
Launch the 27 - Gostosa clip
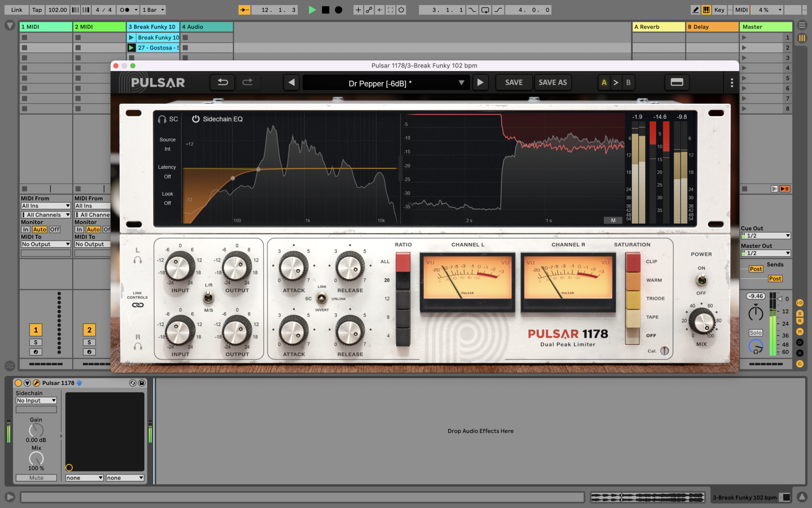coord(131,48)
